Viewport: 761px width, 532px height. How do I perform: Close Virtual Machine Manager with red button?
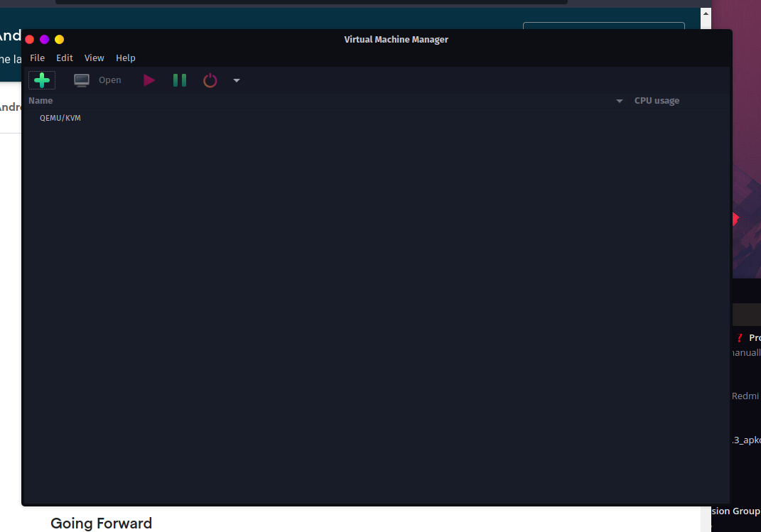[x=30, y=39]
